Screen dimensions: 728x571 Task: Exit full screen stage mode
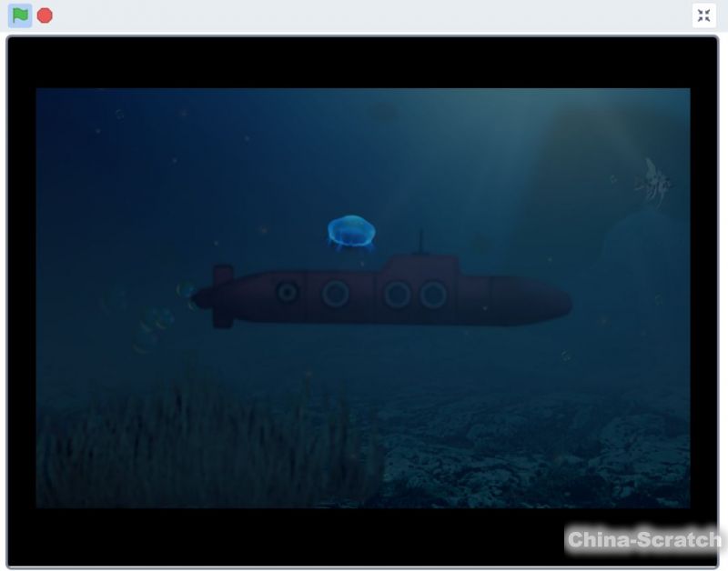pyautogui.click(x=703, y=15)
